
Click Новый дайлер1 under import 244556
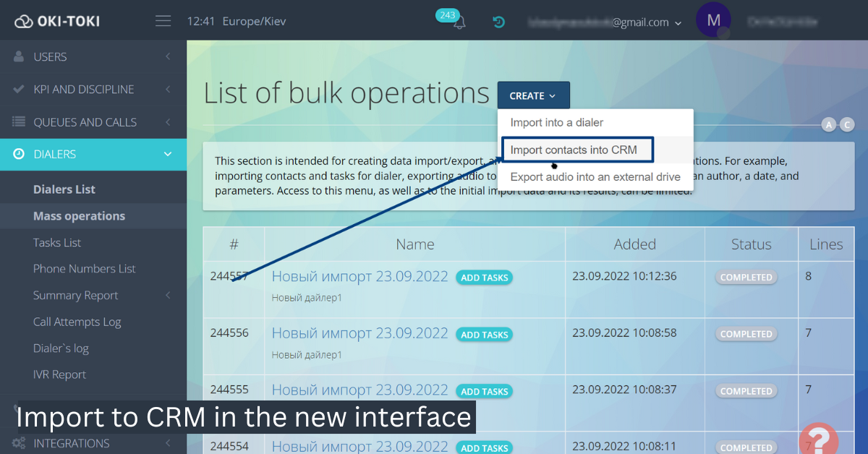coord(307,354)
